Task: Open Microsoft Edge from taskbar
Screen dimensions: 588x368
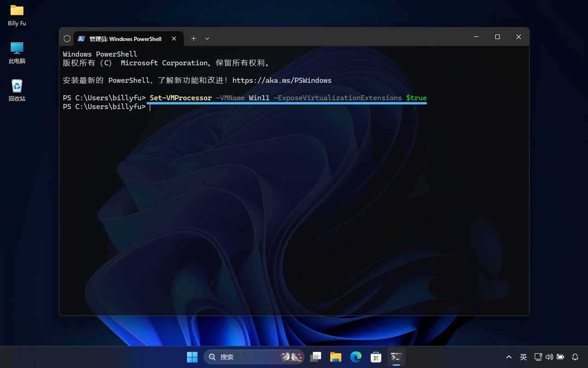Action: point(356,357)
